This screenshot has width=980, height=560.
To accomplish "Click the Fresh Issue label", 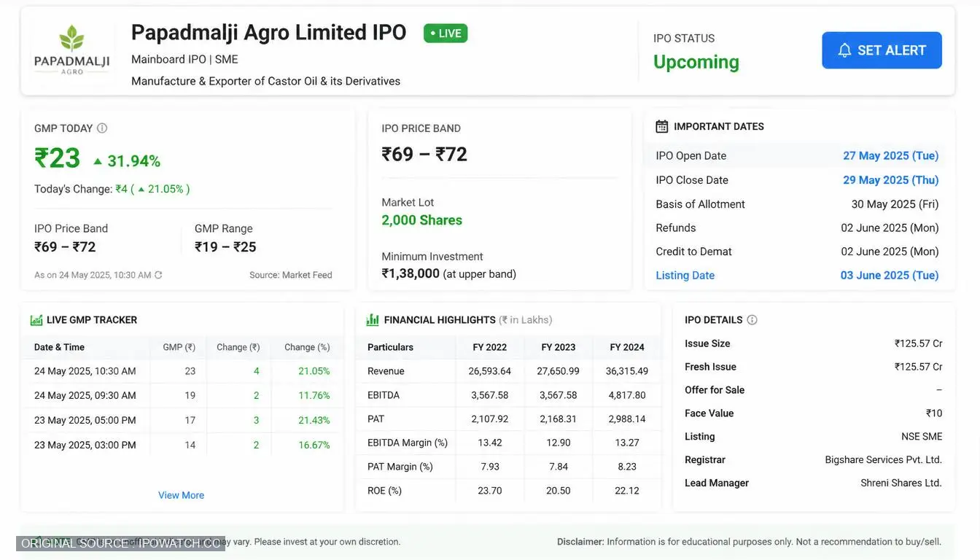I will (x=710, y=367).
